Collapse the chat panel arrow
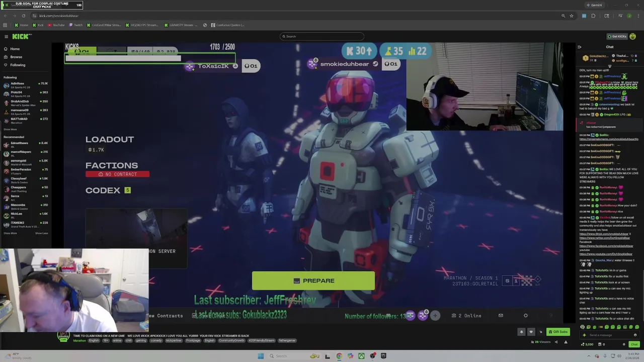Screen dimensions: 644x362 [579, 47]
